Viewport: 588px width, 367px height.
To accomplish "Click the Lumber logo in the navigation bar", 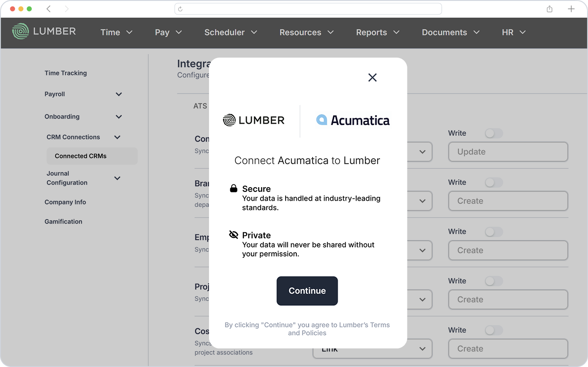I will 44,32.
